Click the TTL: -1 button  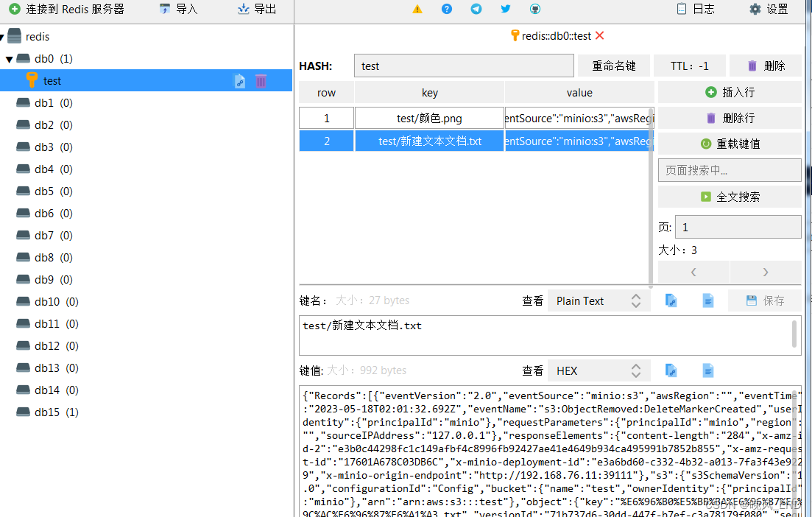[689, 66]
